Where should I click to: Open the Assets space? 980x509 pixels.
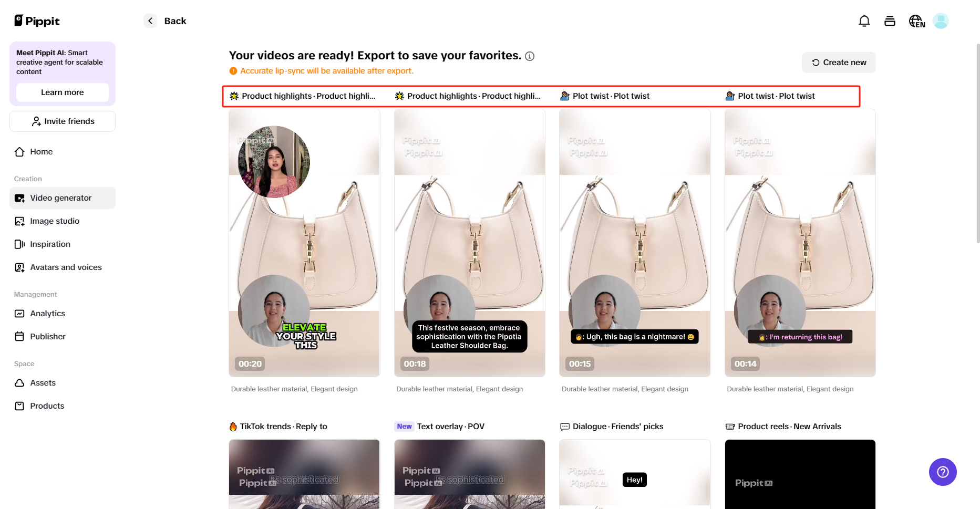(x=43, y=382)
